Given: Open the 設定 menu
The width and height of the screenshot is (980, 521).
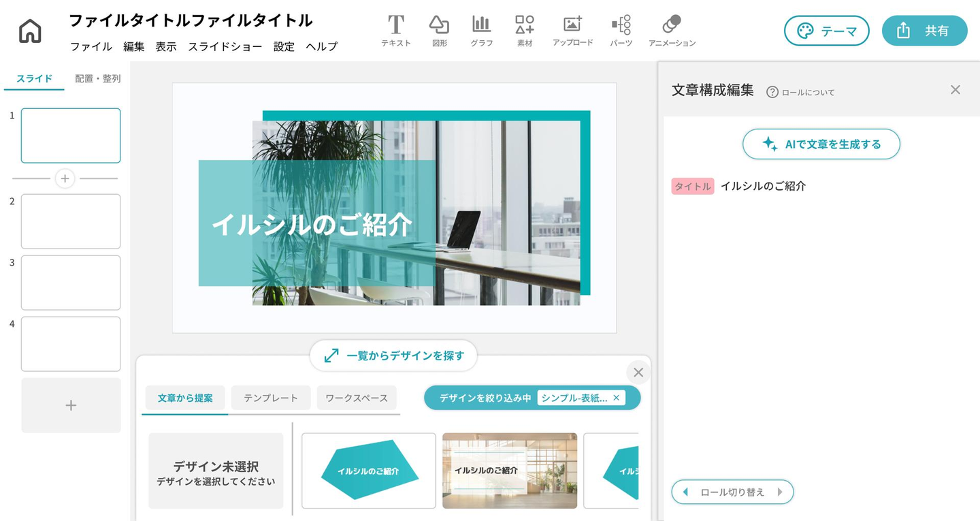Looking at the screenshot, I should point(284,46).
